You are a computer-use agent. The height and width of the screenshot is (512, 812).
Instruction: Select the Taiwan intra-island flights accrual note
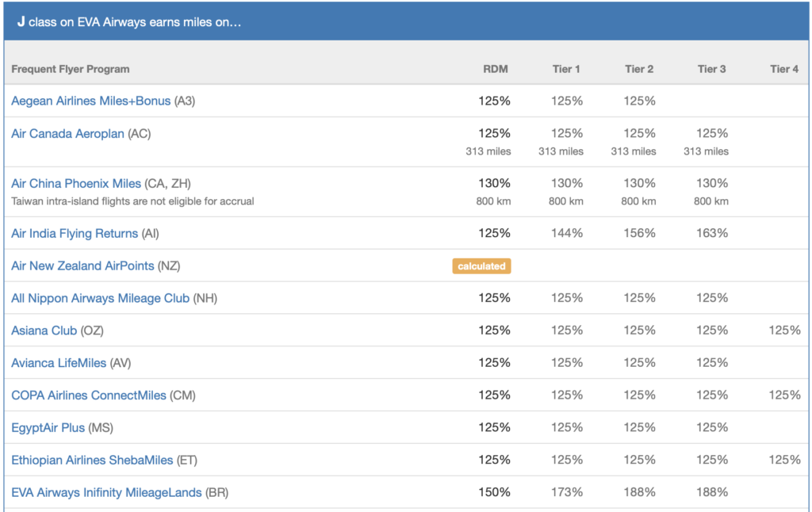(132, 201)
